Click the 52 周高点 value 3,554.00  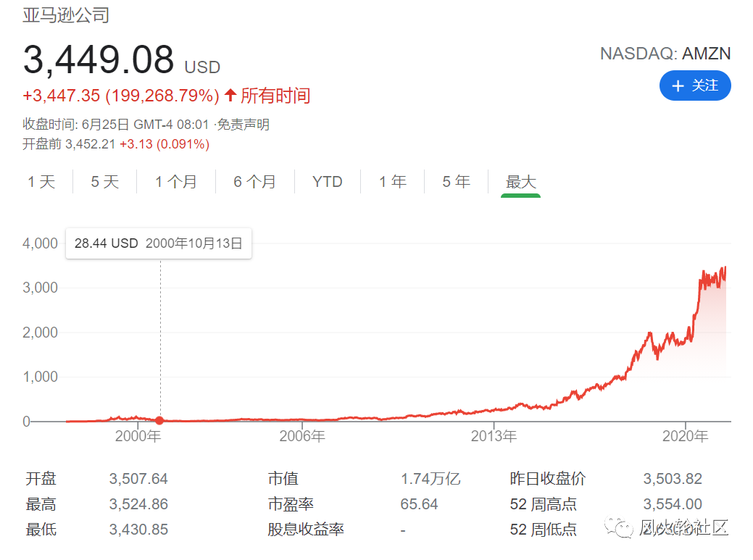[x=673, y=504]
